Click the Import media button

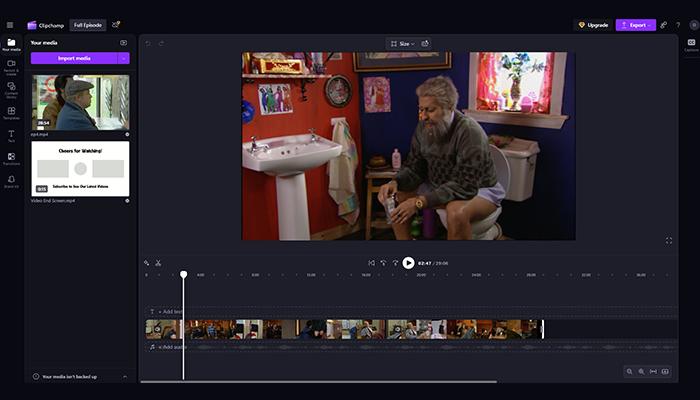pos(74,58)
